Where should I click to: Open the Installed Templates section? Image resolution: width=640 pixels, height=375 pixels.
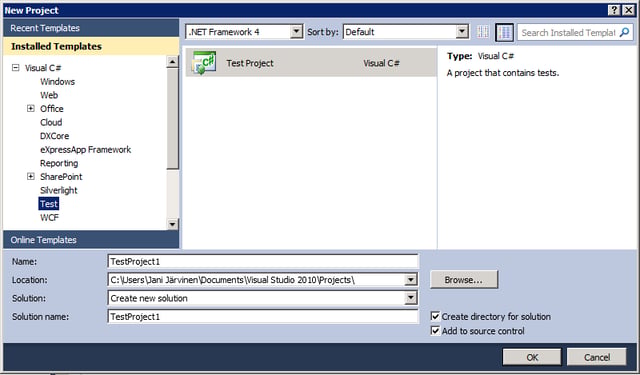coord(91,46)
